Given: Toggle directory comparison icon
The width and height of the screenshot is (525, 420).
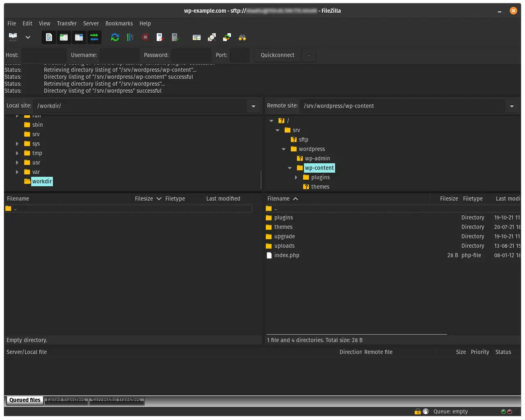Looking at the screenshot, I should (x=212, y=37).
